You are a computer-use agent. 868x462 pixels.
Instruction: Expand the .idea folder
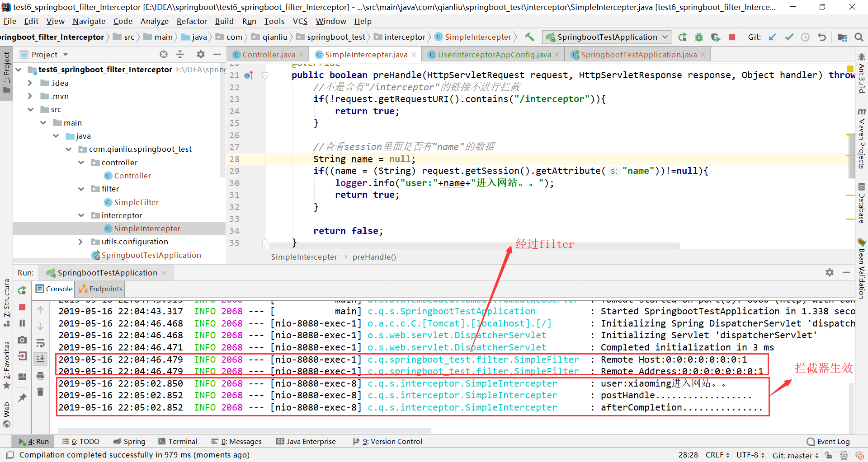pyautogui.click(x=30, y=83)
